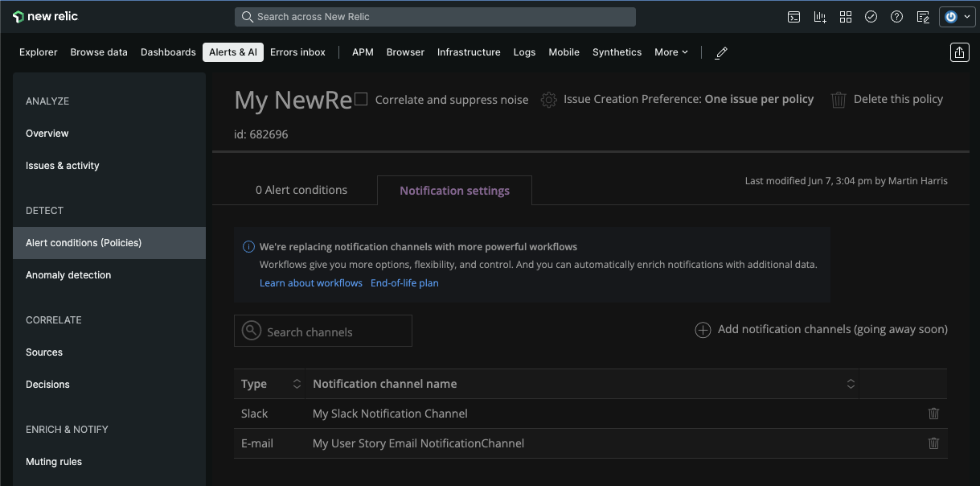Click the info icon in workflows banner
This screenshot has height=486, width=980.
pyautogui.click(x=248, y=247)
